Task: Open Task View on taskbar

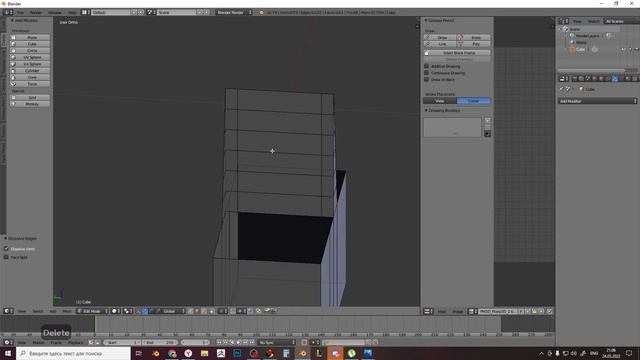Action: tap(139, 353)
